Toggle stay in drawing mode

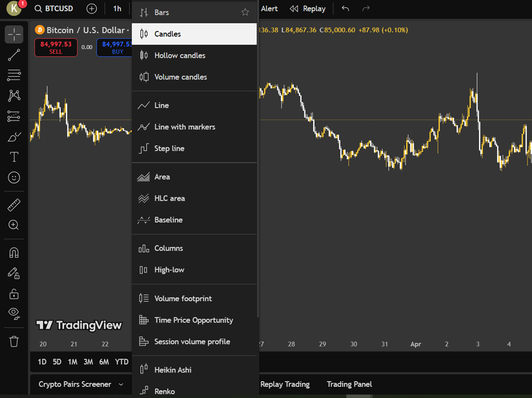(14, 273)
